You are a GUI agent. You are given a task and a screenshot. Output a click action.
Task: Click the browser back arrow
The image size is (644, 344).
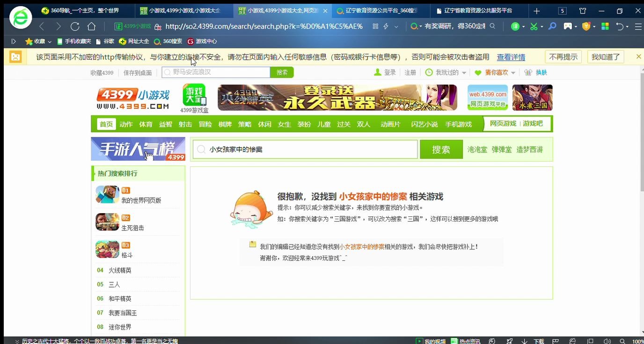click(x=42, y=26)
